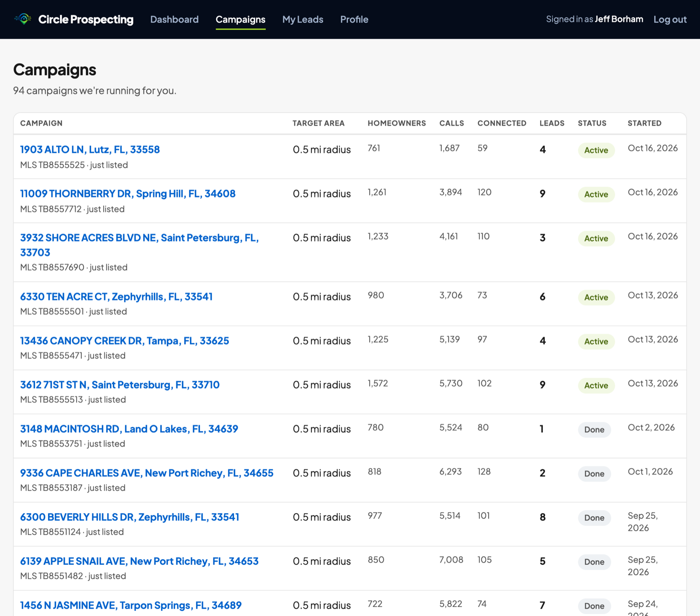Click the 7,008 calls value
The width and height of the screenshot is (700, 616).
tap(451, 560)
